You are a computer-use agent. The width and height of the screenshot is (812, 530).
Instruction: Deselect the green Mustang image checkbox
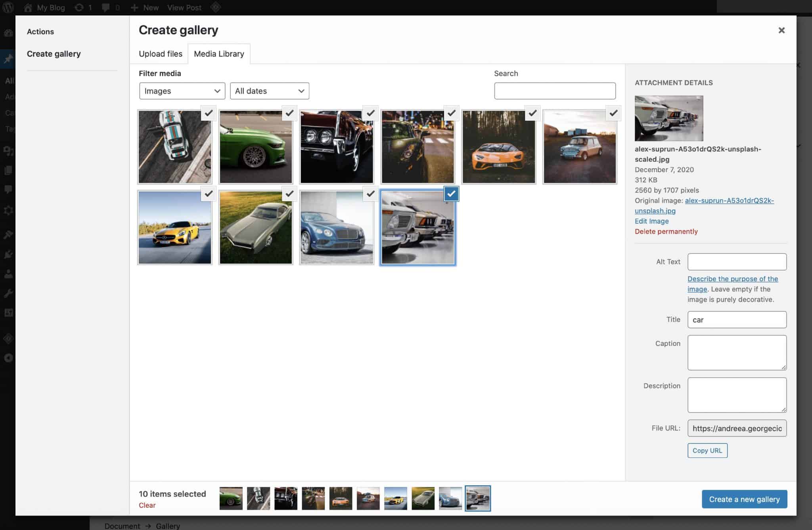[289, 113]
